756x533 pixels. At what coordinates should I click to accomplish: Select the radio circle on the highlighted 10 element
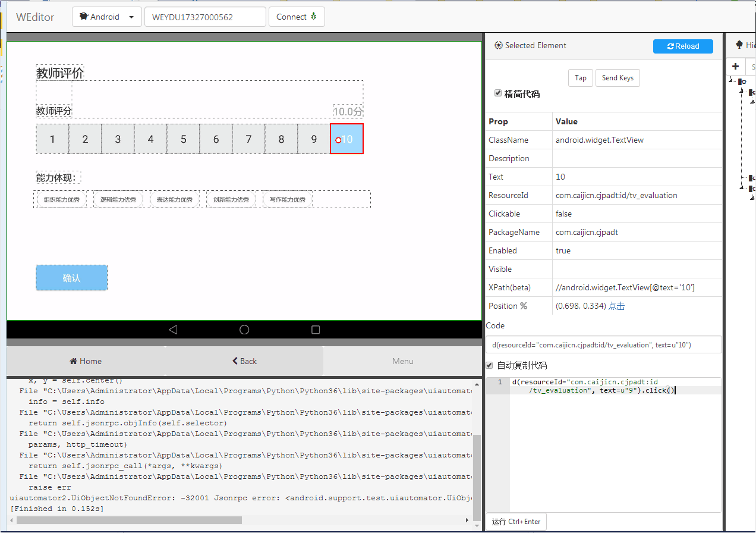click(x=339, y=139)
